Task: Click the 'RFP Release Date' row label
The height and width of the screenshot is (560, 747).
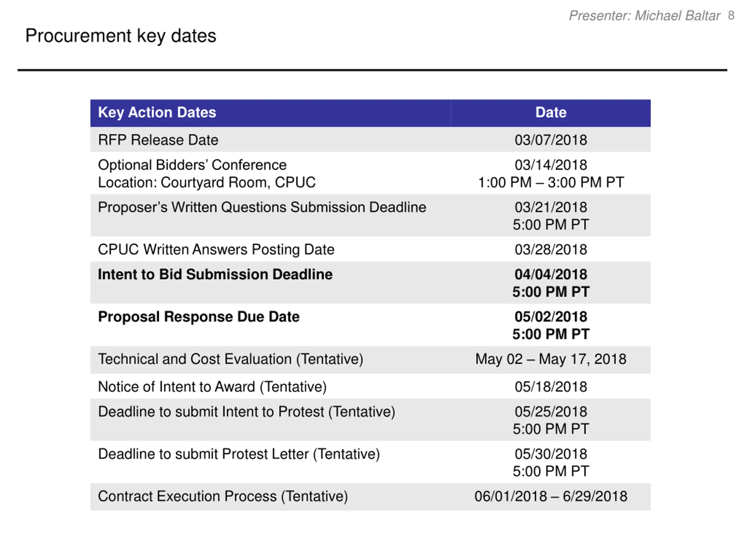Action: tap(158, 140)
